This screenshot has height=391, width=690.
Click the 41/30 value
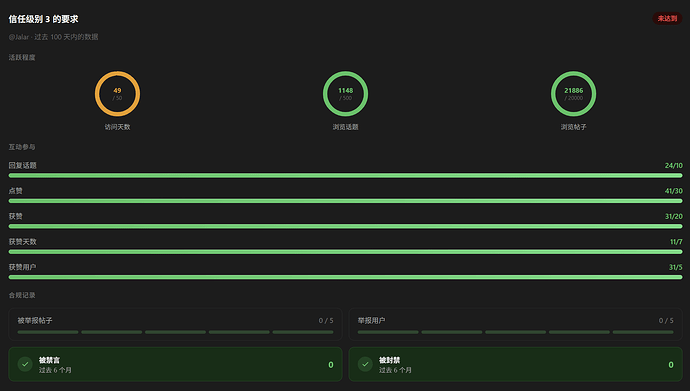coord(673,191)
